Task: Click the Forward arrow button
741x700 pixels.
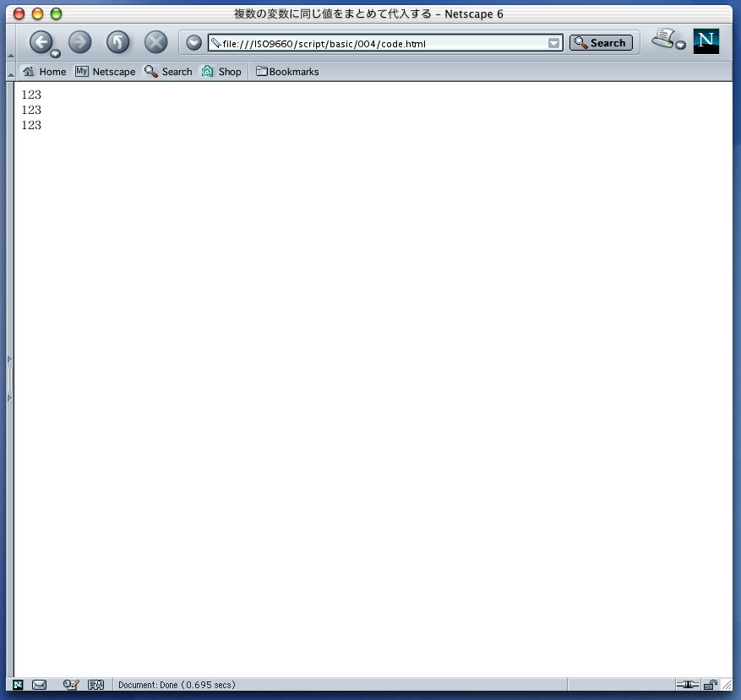Action: point(80,42)
